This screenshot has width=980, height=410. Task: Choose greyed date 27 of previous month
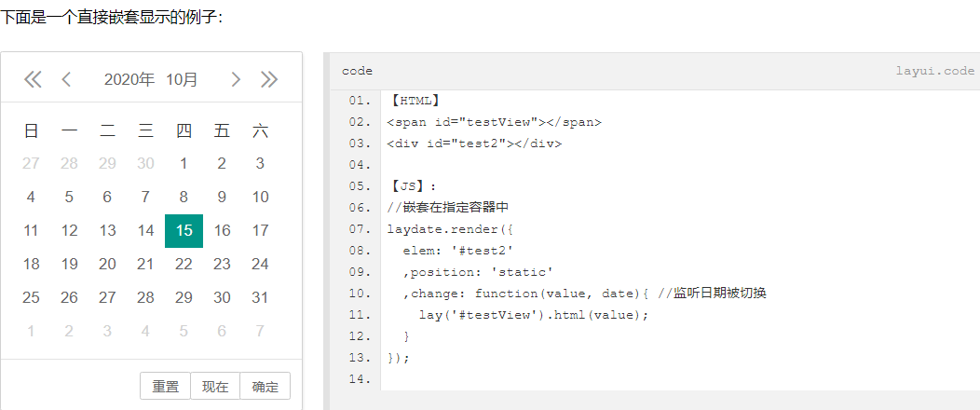[x=31, y=163]
